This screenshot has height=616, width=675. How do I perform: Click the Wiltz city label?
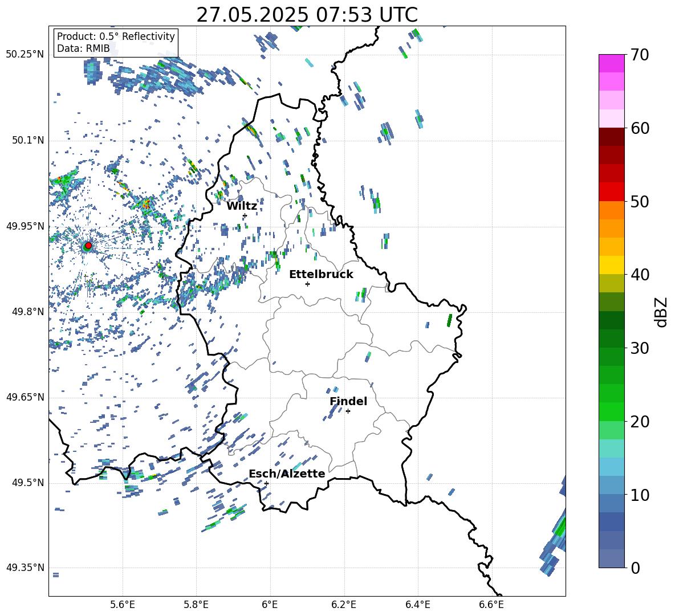(x=242, y=206)
